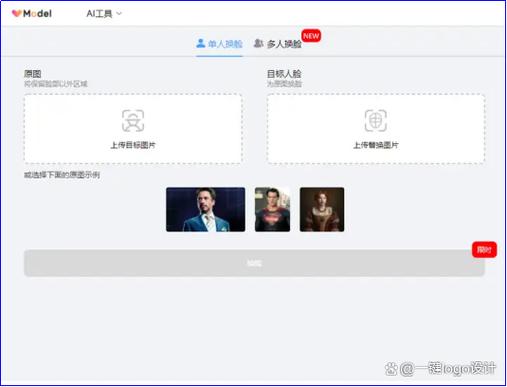The image size is (507, 387).
Task: Click the single-person icon beside 单人换脸
Action: coord(201,43)
